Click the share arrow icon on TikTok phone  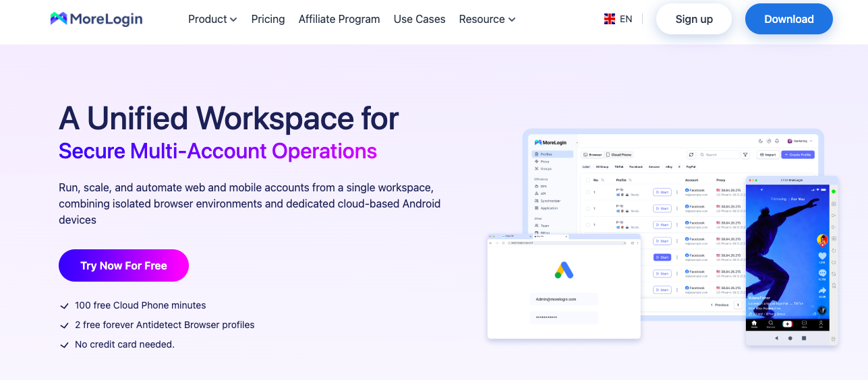pyautogui.click(x=822, y=290)
